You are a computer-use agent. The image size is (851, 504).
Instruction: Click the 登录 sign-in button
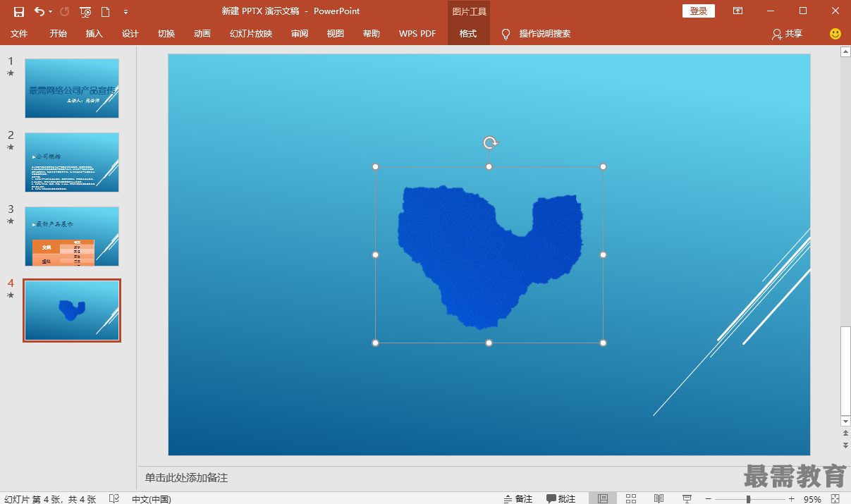click(x=699, y=11)
